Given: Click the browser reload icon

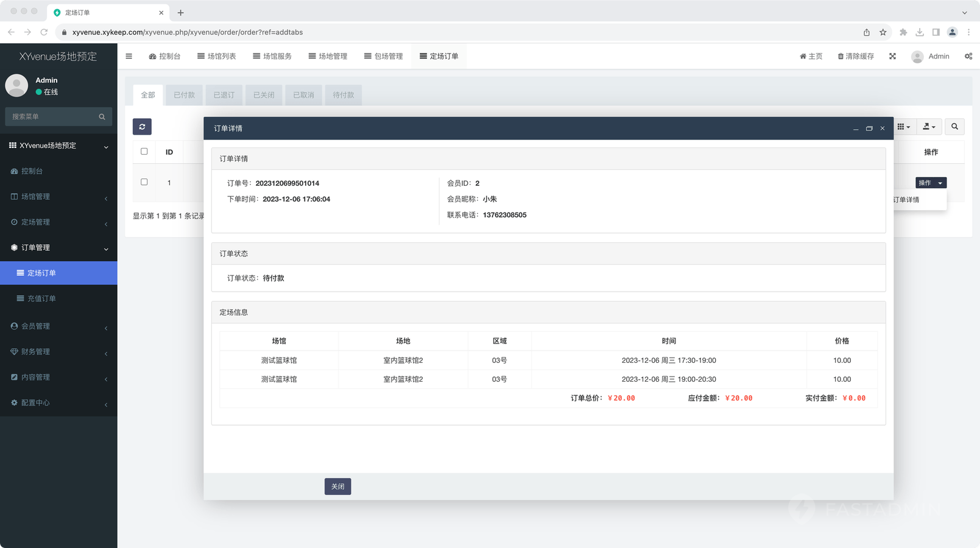Looking at the screenshot, I should [44, 32].
